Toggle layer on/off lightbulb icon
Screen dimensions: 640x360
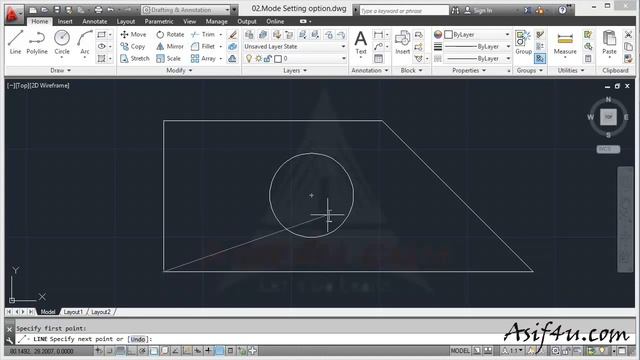click(249, 59)
